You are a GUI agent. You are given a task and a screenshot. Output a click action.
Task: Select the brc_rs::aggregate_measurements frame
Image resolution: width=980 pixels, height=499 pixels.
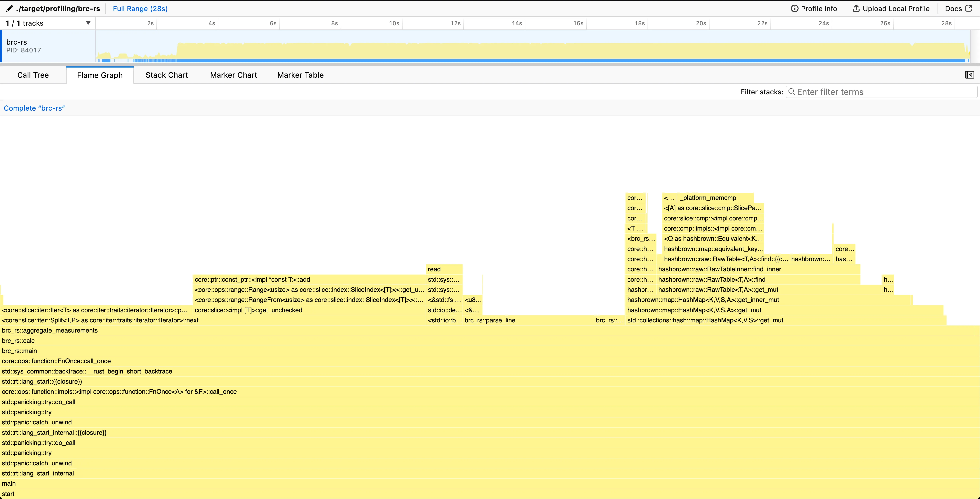tap(49, 330)
